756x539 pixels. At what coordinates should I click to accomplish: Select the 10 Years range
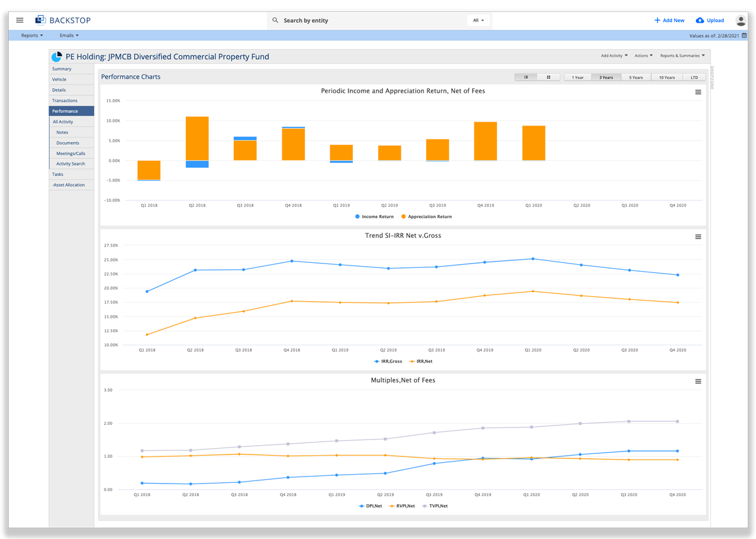coord(667,77)
